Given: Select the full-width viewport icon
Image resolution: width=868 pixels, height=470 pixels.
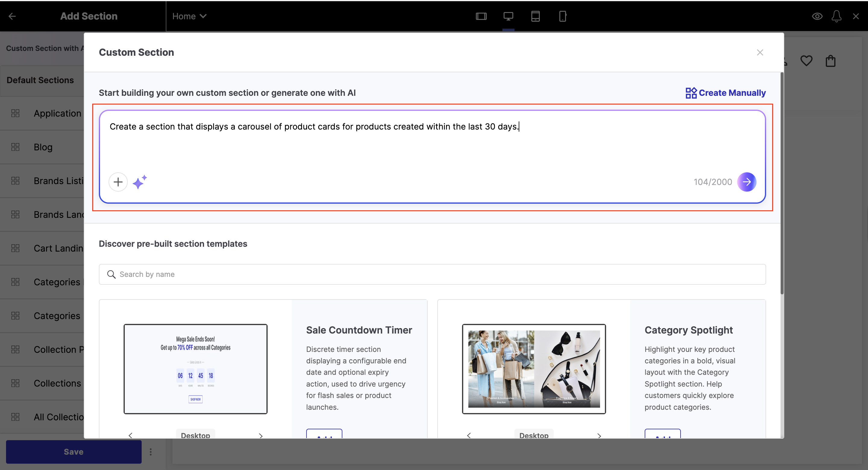Looking at the screenshot, I should (x=481, y=16).
